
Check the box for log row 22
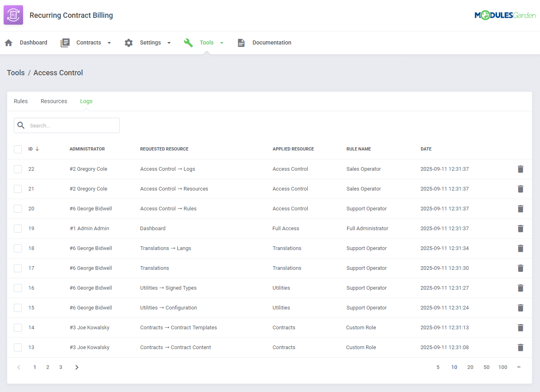(18, 169)
